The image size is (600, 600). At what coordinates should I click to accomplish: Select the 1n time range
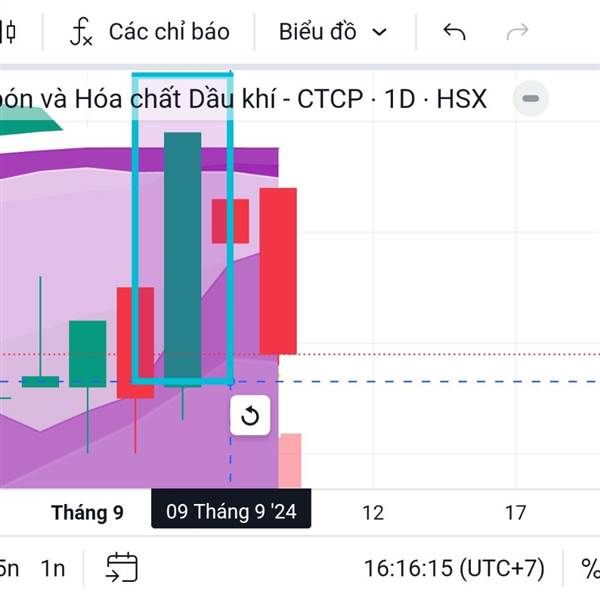tap(53, 568)
